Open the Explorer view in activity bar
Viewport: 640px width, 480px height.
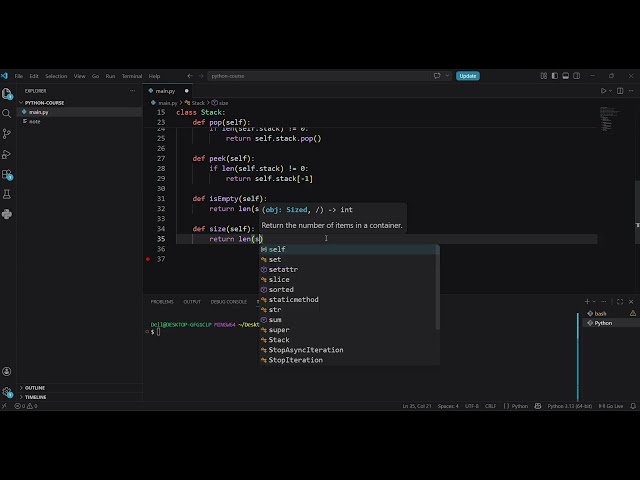[x=7, y=93]
